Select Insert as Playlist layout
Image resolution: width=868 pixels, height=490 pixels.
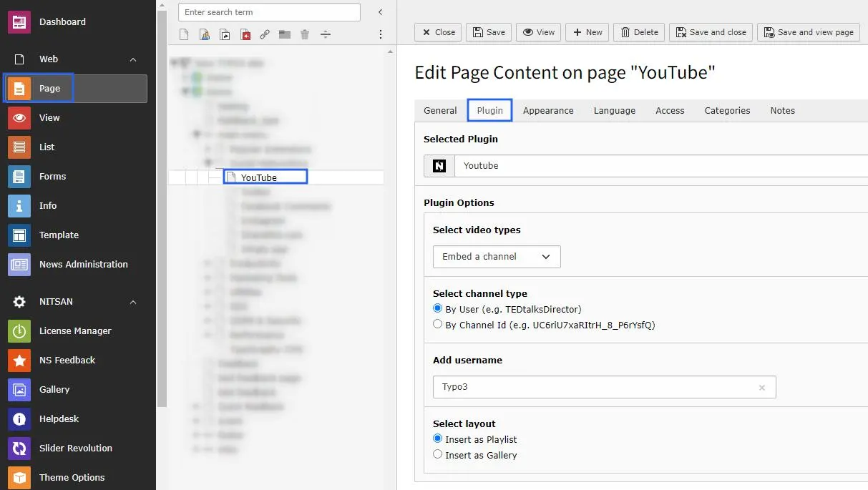pyautogui.click(x=438, y=438)
